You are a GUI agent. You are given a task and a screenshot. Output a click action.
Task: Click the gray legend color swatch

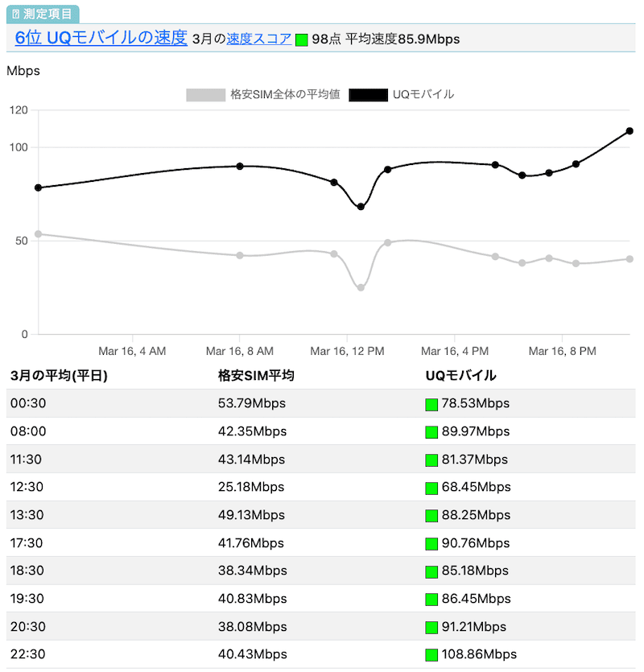[x=204, y=94]
